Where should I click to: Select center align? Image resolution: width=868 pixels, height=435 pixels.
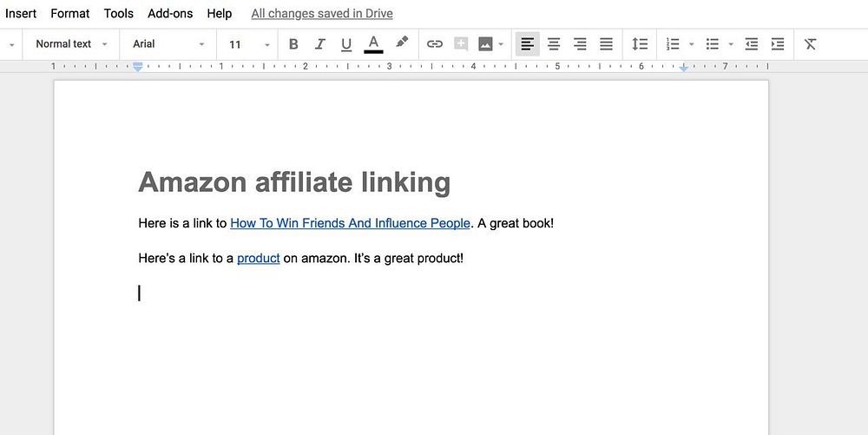click(x=554, y=44)
